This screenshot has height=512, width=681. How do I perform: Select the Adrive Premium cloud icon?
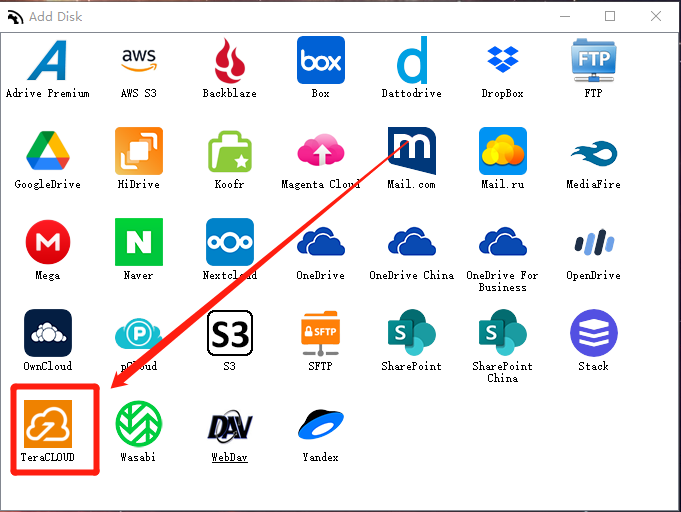coord(48,60)
